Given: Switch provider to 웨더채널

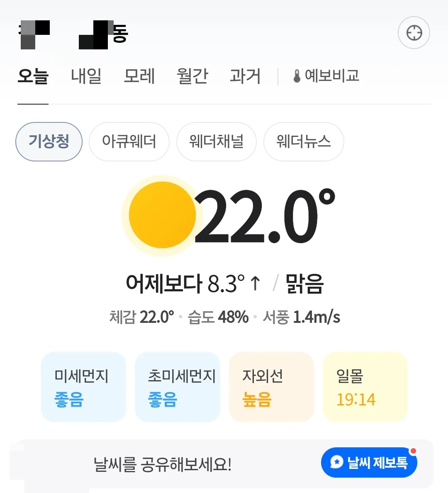Looking at the screenshot, I should pyautogui.click(x=216, y=142).
